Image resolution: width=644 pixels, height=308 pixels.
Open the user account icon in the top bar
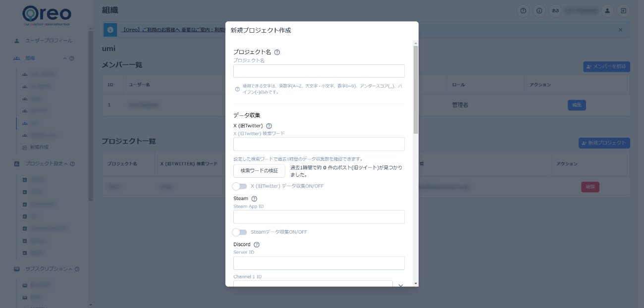coord(607,10)
